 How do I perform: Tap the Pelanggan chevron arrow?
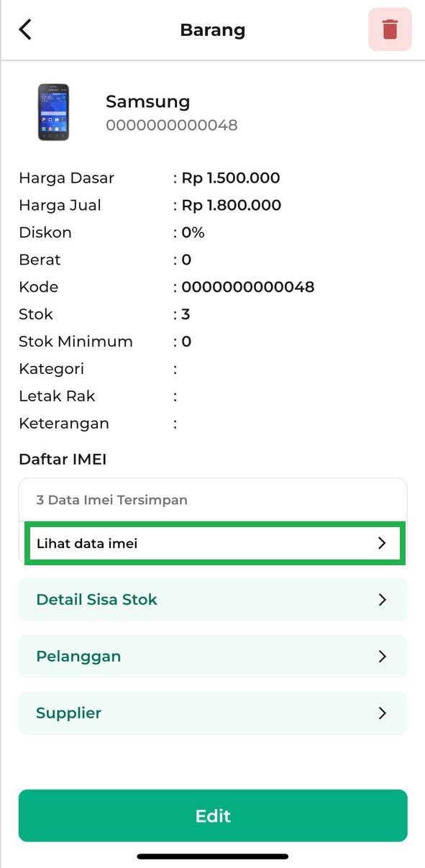[x=382, y=657]
